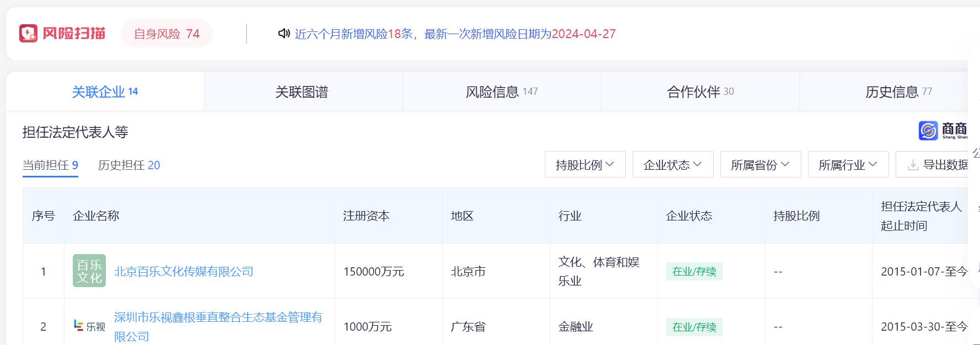Click the 在业/存续 tag in row 1

pos(694,271)
